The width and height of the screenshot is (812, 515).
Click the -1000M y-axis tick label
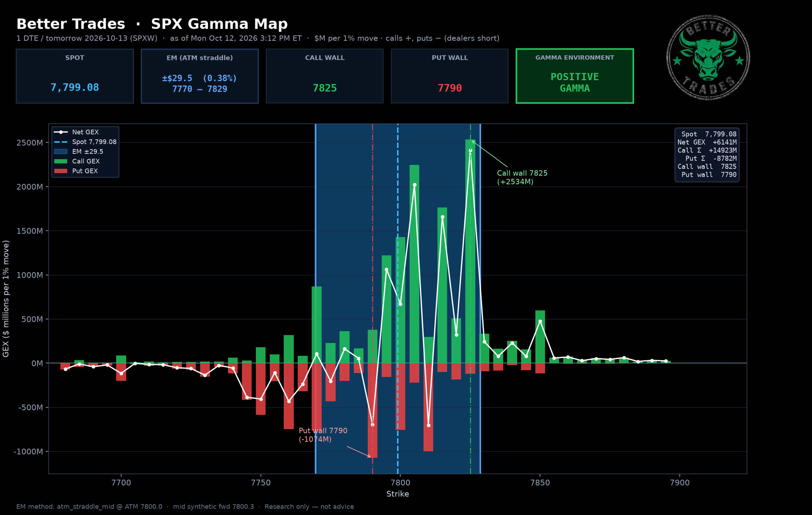[x=28, y=452]
